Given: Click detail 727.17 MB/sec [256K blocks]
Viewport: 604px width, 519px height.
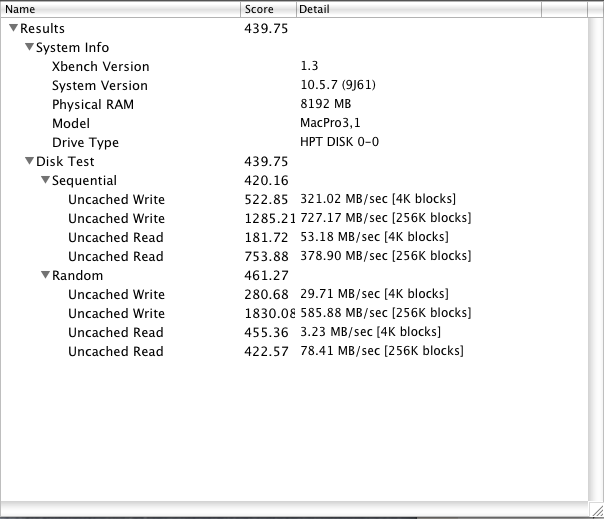Looking at the screenshot, I should click(386, 218).
